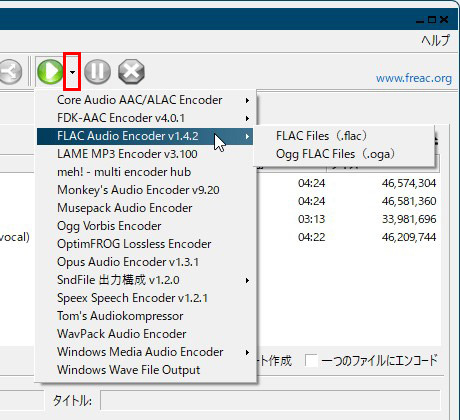Expand the Windows Media Audio Encoder submenu arrow
This screenshot has height=420, width=460.
pos(247,352)
